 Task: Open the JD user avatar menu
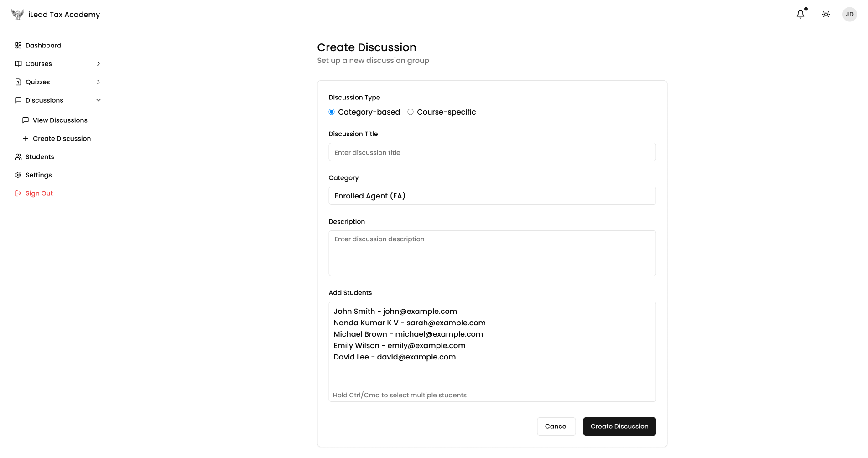[849, 15]
